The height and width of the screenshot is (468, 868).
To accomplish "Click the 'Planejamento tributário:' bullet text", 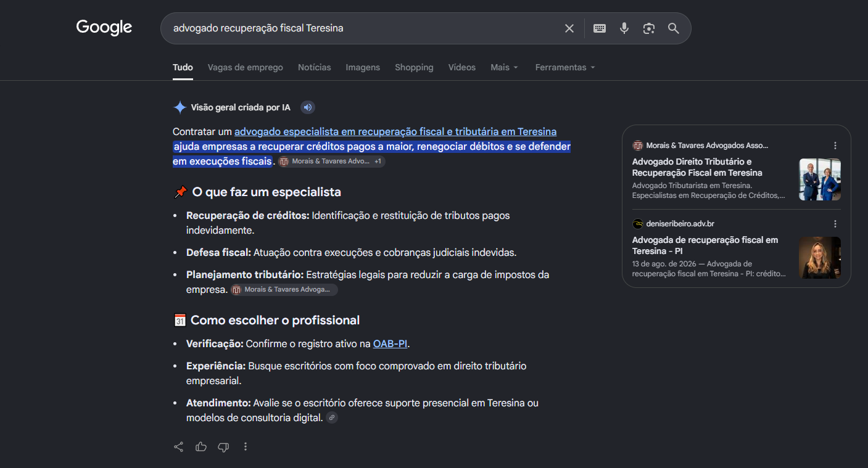I will click(x=245, y=274).
